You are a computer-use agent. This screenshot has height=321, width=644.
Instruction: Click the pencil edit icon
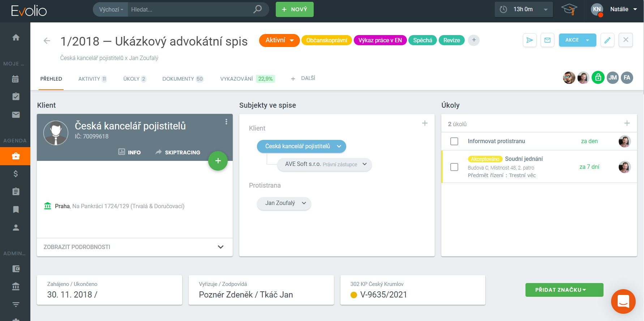click(607, 40)
